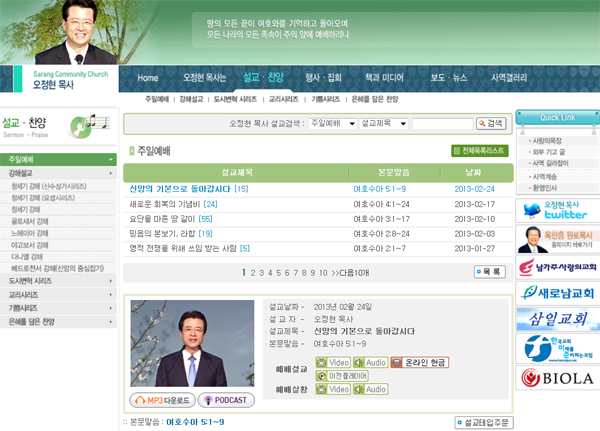Open the twitter banner in sidebar
The height and width of the screenshot is (431, 600).
click(557, 210)
